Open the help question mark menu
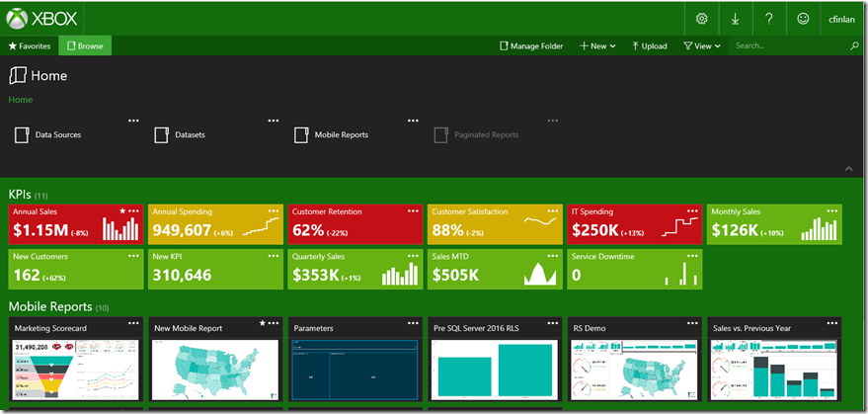The height and width of the screenshot is (414, 868). click(769, 19)
